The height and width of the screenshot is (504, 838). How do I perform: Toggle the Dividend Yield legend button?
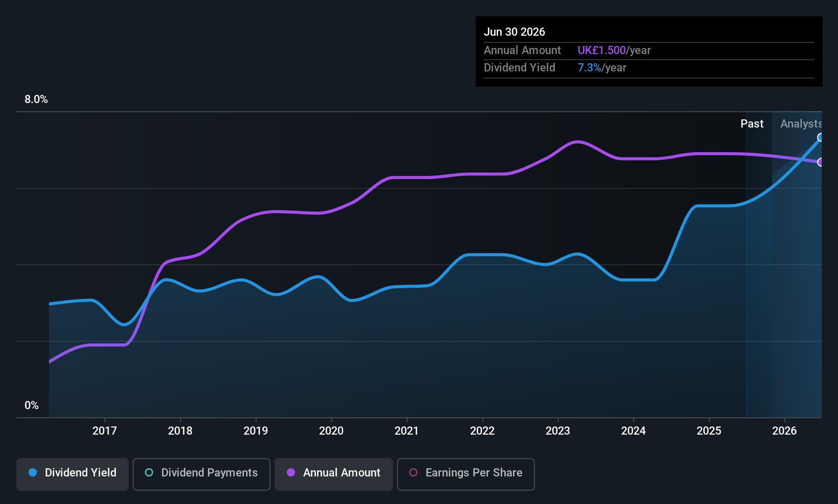click(72, 474)
